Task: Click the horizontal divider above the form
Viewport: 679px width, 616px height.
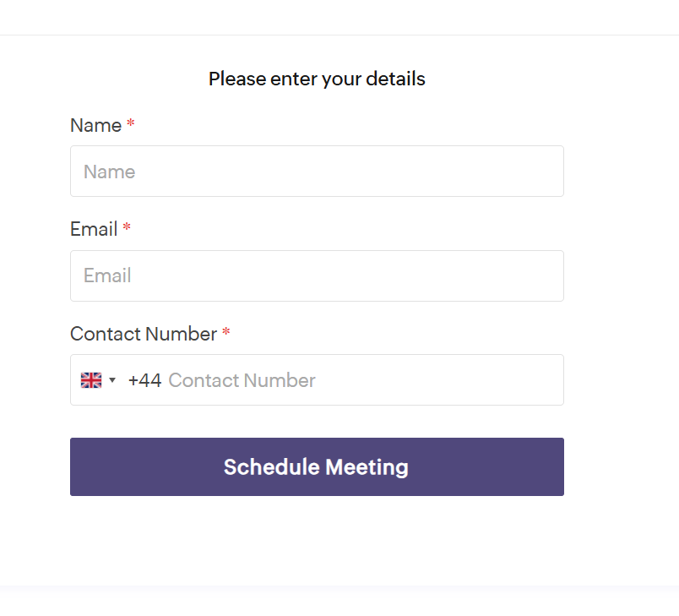Action: coord(339,35)
